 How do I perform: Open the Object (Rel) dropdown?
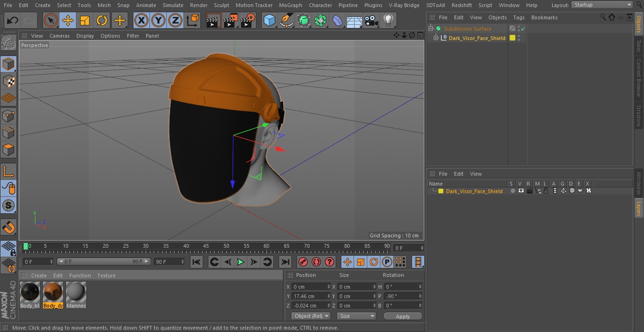pyautogui.click(x=311, y=316)
